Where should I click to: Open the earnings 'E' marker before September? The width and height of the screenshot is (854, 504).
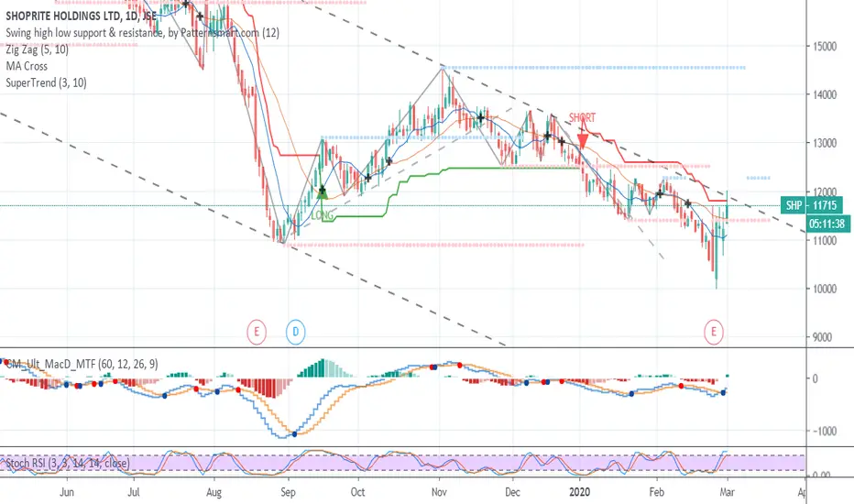coord(257,332)
